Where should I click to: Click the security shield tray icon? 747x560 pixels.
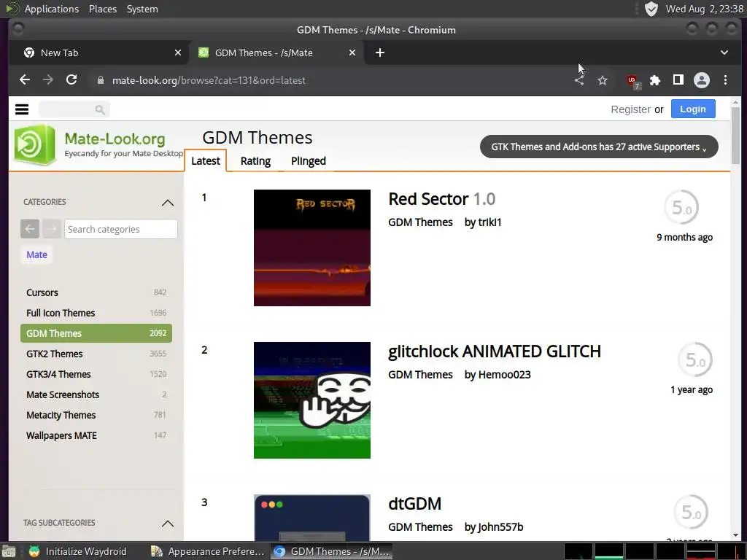point(651,9)
